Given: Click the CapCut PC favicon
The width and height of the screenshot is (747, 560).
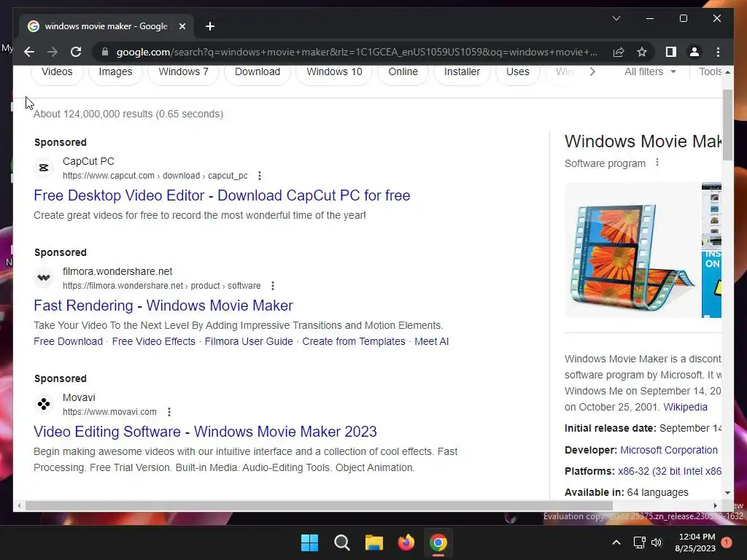Looking at the screenshot, I should click(x=44, y=168).
